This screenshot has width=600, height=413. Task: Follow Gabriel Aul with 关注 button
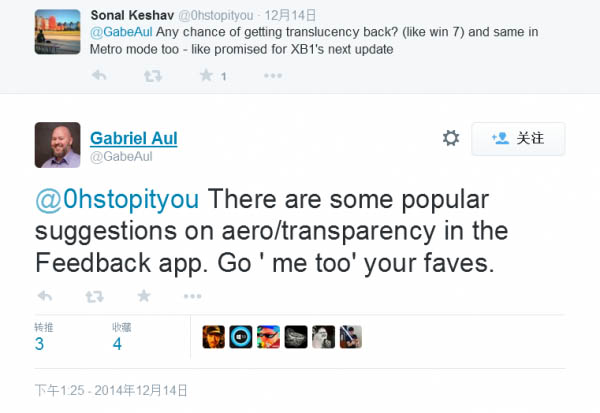coord(518,138)
